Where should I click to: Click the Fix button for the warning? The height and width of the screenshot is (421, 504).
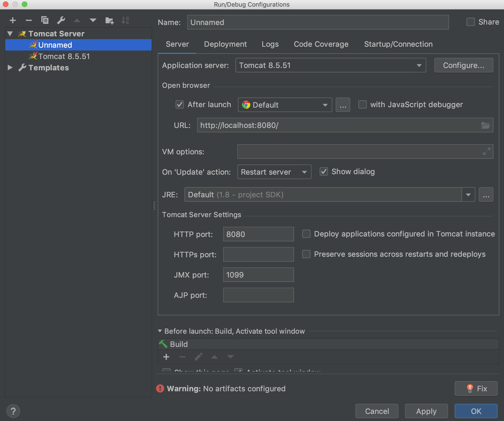coord(476,388)
